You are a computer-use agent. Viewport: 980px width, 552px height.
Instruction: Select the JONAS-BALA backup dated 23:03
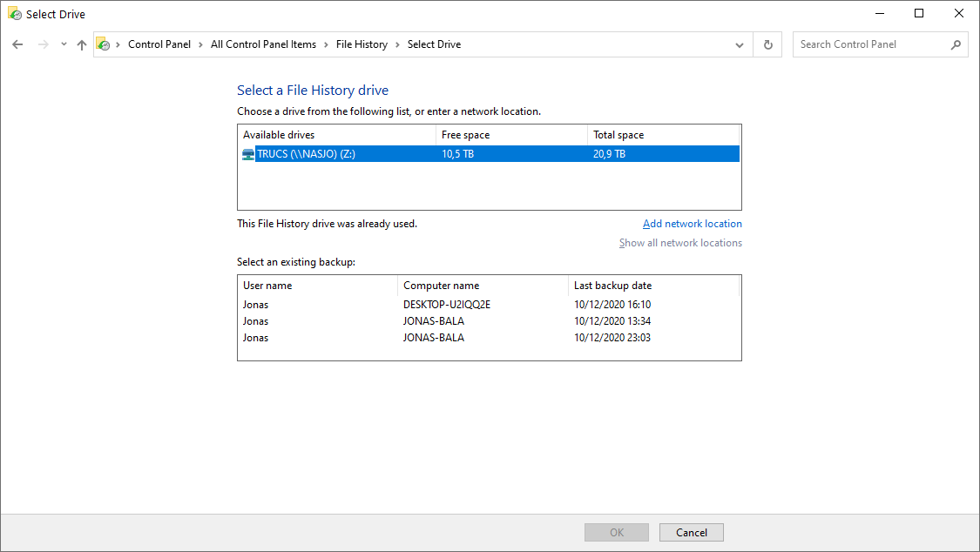point(488,338)
